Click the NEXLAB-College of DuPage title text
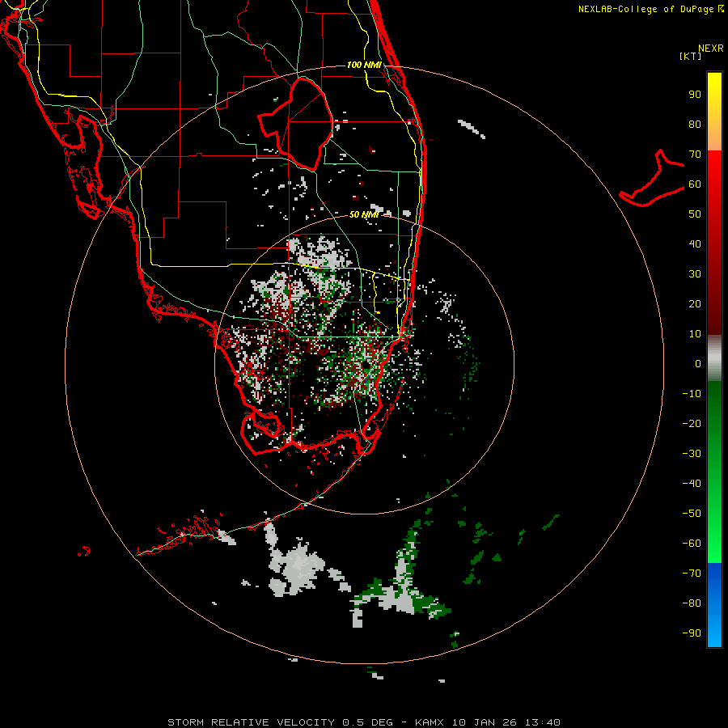Image resolution: width=728 pixels, height=728 pixels. pos(651,9)
